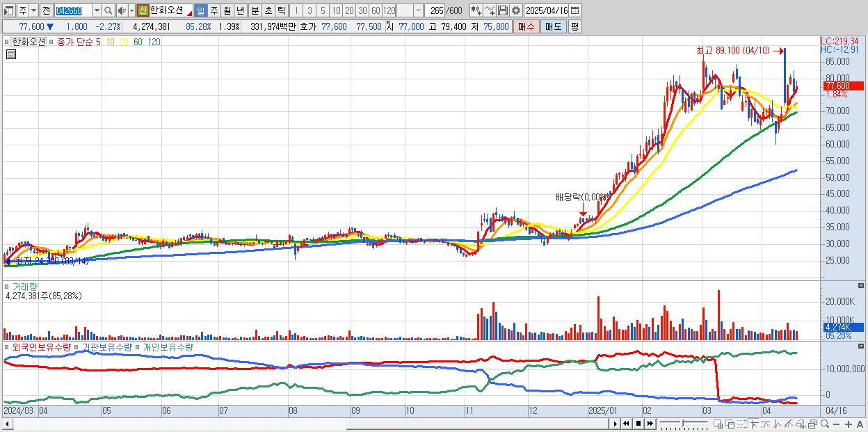Click the panel toggle on holdings pane's right
This screenshot has width=868, height=432.
point(862,345)
